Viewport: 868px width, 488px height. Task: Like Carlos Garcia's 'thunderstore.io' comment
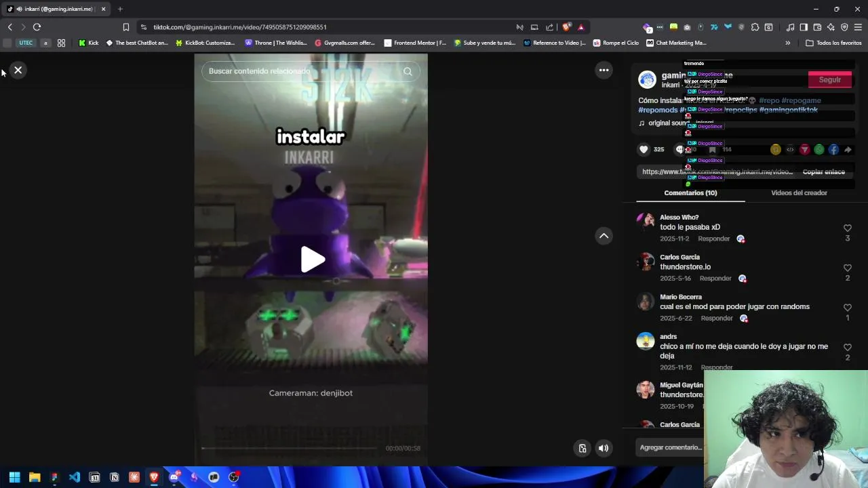[x=847, y=268]
